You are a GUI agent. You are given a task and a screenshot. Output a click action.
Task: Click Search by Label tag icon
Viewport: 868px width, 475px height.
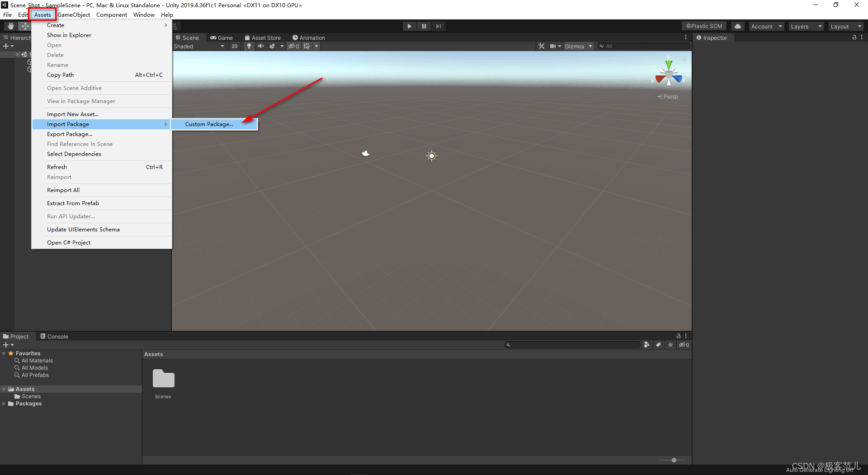(659, 345)
